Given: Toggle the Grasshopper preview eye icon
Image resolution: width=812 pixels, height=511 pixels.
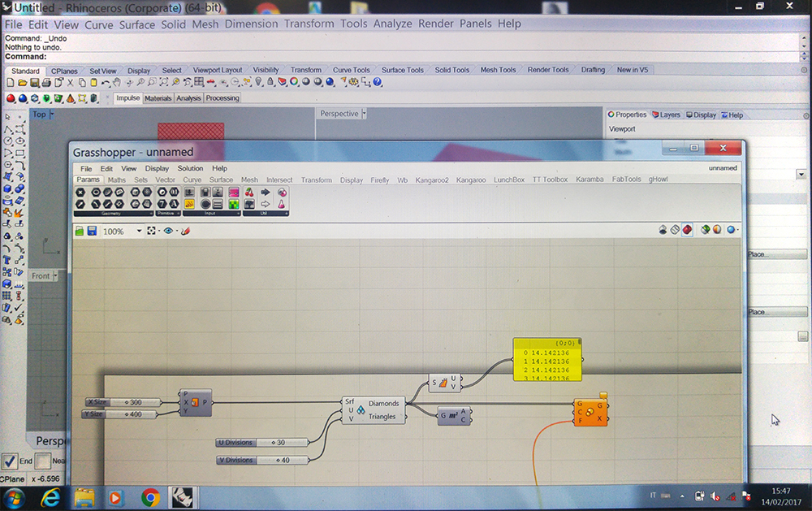Looking at the screenshot, I should click(x=168, y=231).
